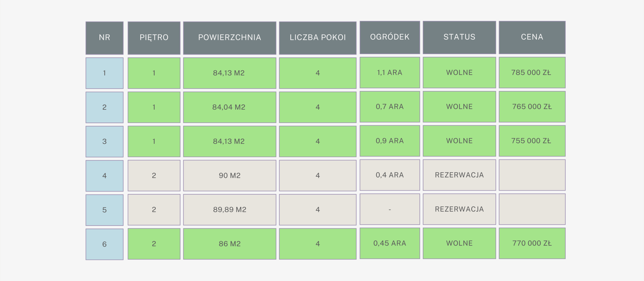Select the 755 000 ZŁ price cell

click(x=532, y=141)
